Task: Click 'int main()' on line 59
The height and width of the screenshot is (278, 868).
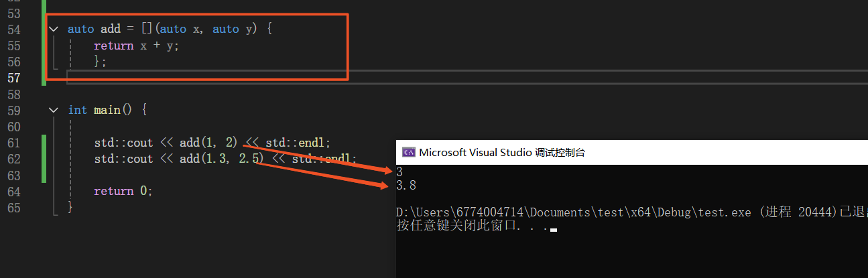Action: coord(101,110)
